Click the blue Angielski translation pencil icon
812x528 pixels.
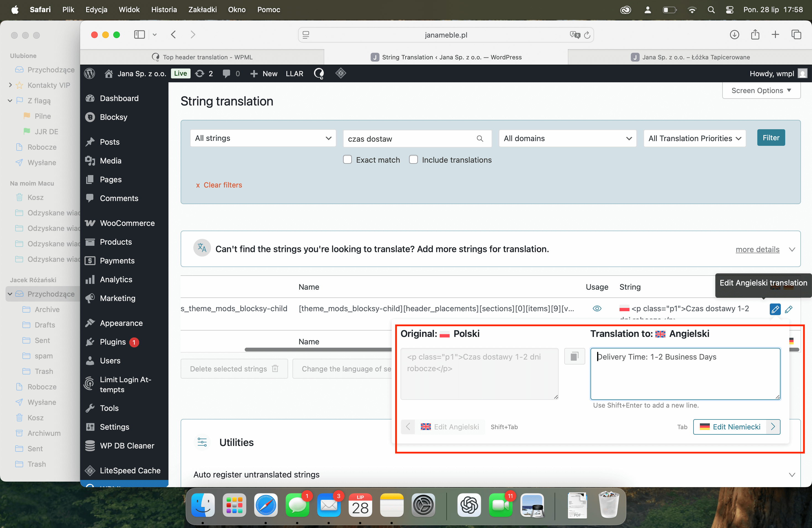point(775,309)
